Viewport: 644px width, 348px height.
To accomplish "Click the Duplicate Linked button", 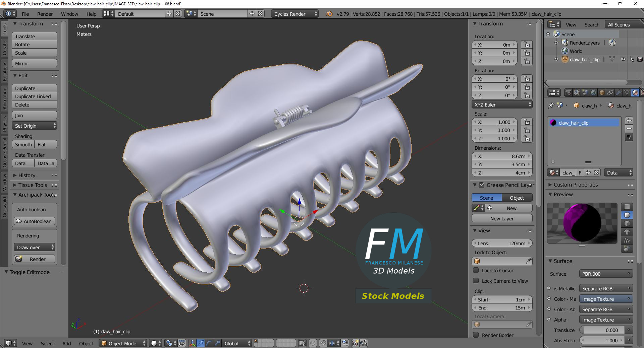I will (35, 96).
